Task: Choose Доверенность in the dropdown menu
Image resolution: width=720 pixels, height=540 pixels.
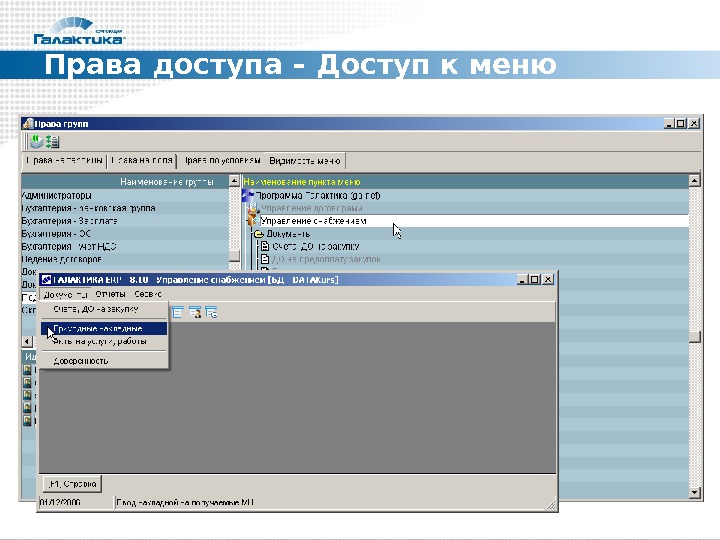Action: tap(104, 361)
